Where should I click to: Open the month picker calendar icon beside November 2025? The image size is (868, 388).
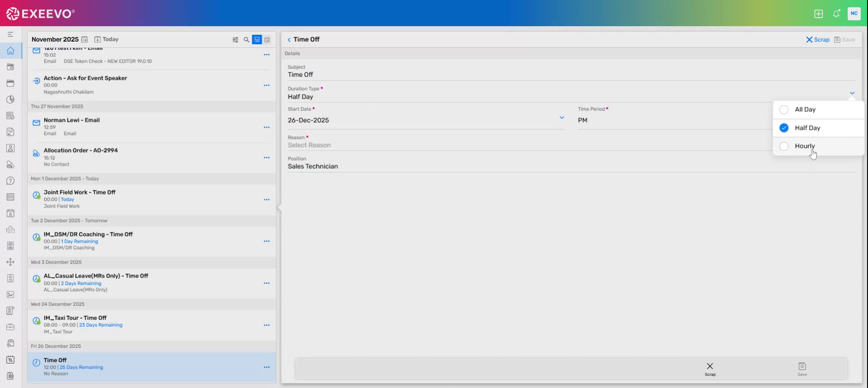(85, 39)
